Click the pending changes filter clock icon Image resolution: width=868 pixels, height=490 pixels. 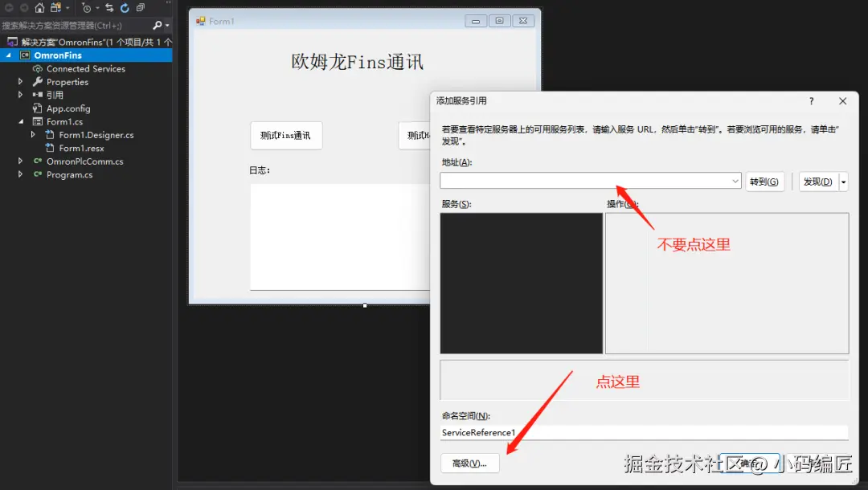tap(86, 8)
